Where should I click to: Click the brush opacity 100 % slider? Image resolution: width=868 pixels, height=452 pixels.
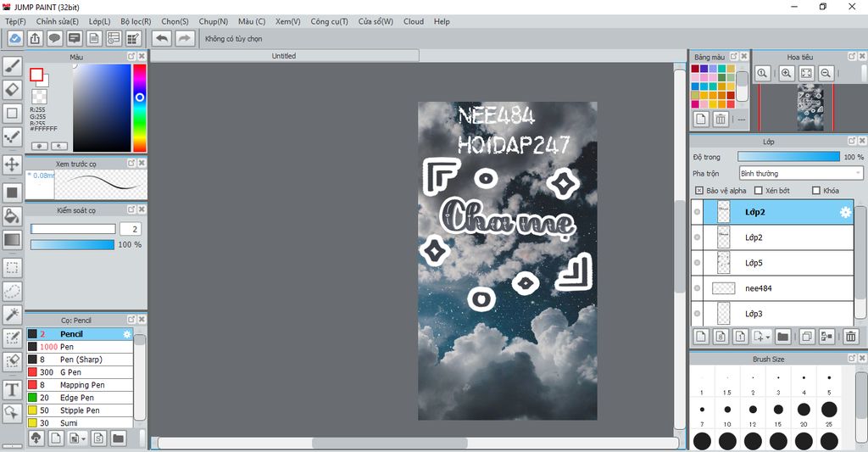(73, 245)
